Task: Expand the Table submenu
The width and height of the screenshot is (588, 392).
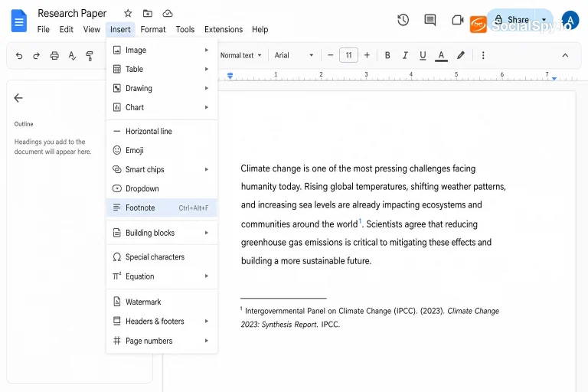Action: pos(162,69)
